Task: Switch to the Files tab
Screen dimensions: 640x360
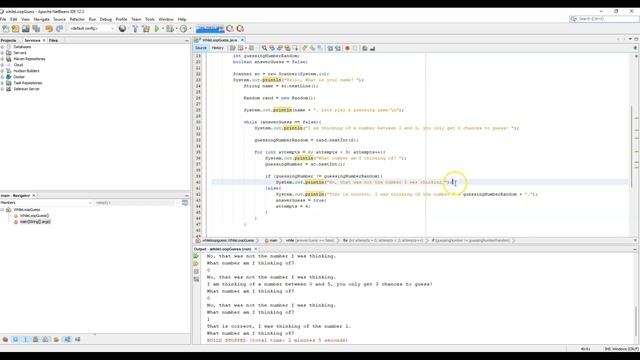Action: pos(53,40)
